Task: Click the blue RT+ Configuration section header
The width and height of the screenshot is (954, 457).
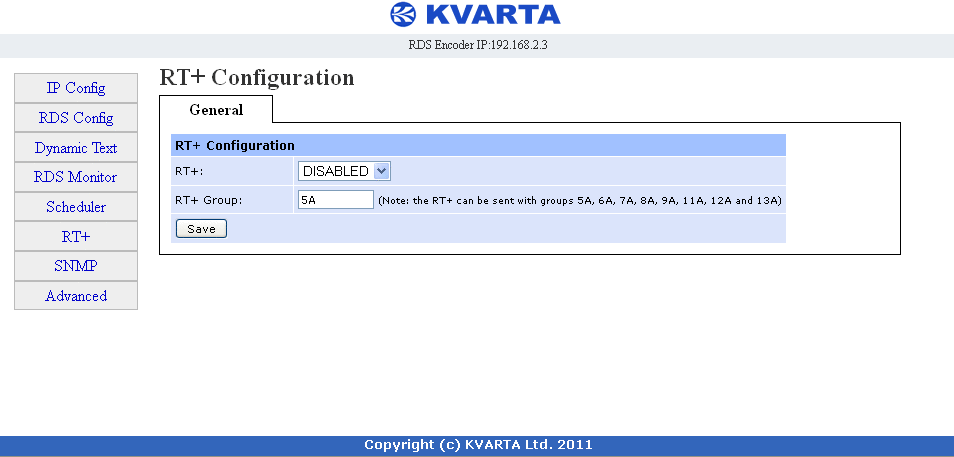Action: (x=478, y=145)
